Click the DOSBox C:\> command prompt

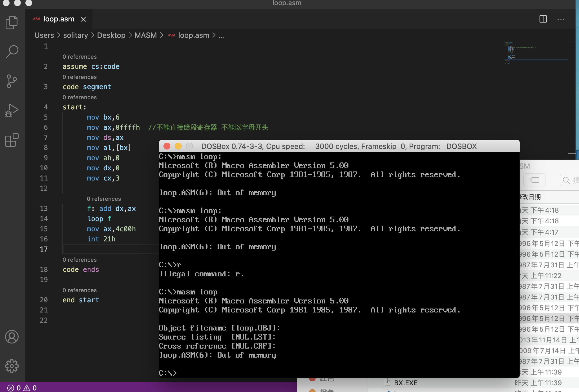pyautogui.click(x=168, y=373)
